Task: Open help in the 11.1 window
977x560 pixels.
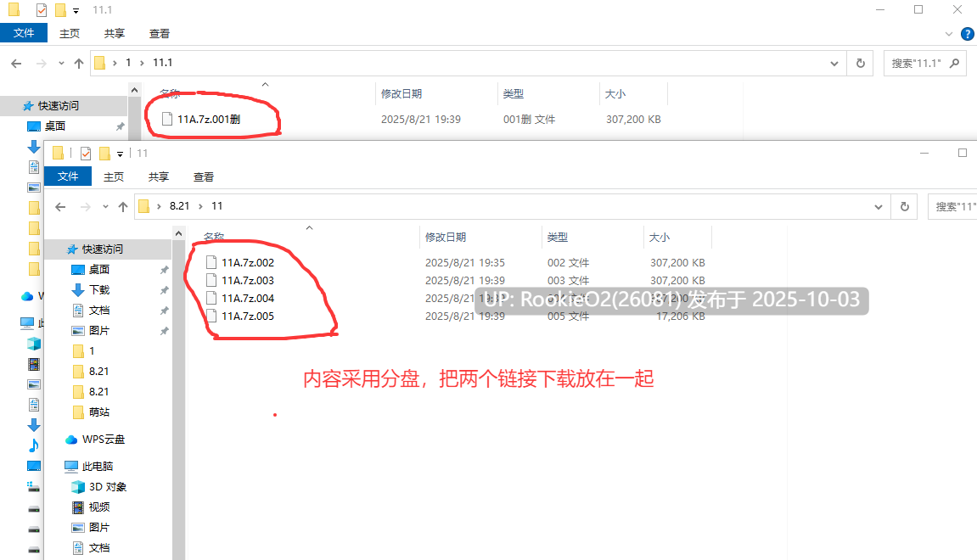Action: (968, 34)
